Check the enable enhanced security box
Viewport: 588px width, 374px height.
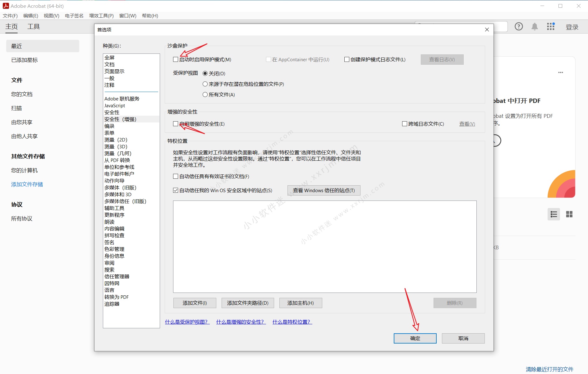coord(176,124)
